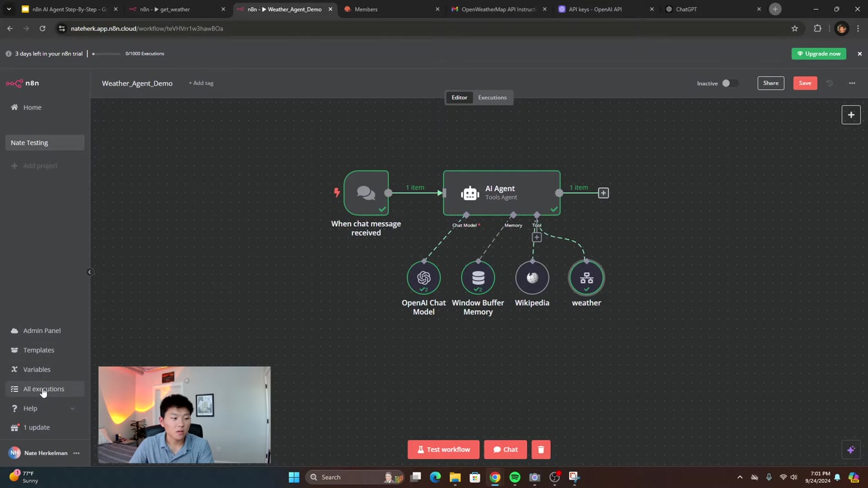Bookmark this page with star icon

tap(794, 28)
